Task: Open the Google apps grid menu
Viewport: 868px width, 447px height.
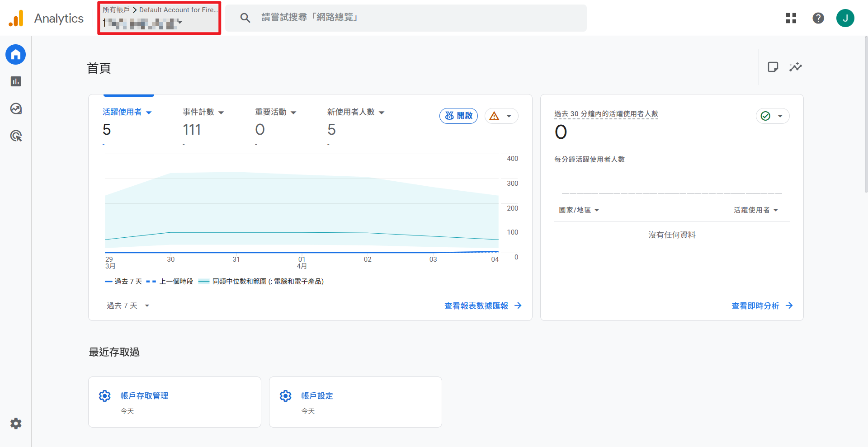Action: (791, 18)
